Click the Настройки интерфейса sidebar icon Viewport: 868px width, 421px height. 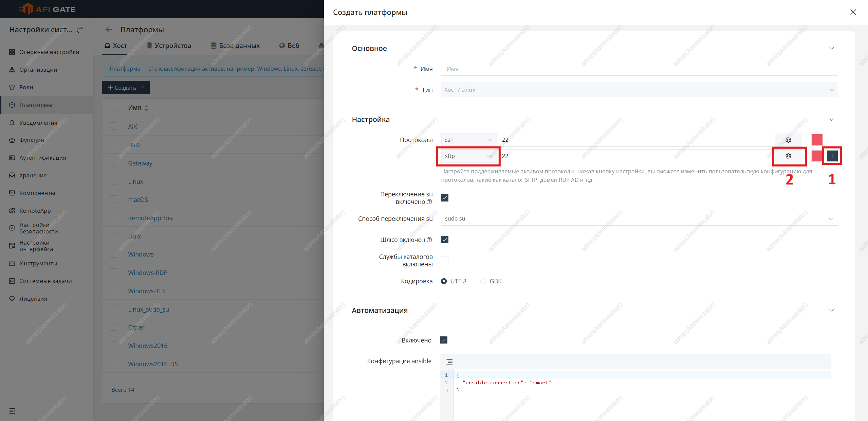point(12,246)
